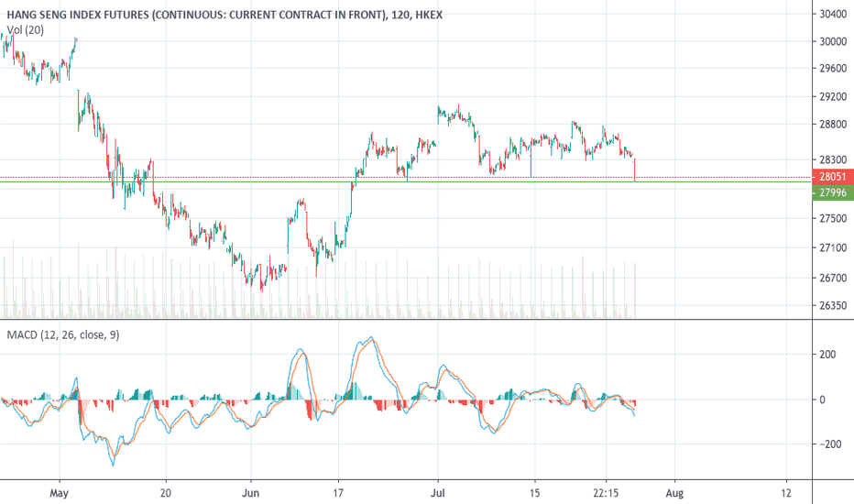Select the Vol (20) indicator label

tap(25, 30)
